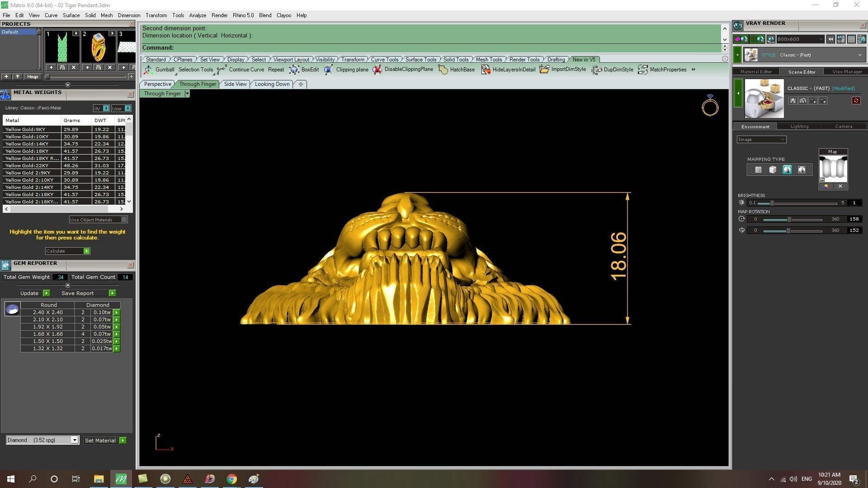Switch to the Looking Down viewport tab

(x=272, y=84)
